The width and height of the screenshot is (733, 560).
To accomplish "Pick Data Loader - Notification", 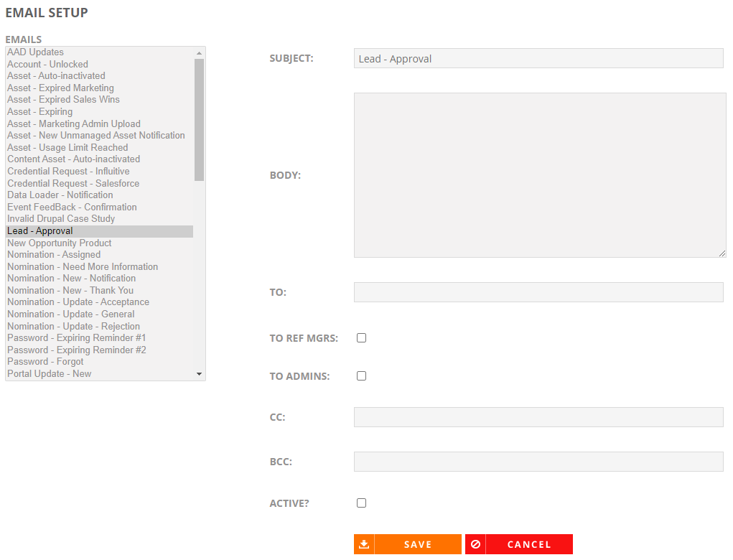I will 100,195.
